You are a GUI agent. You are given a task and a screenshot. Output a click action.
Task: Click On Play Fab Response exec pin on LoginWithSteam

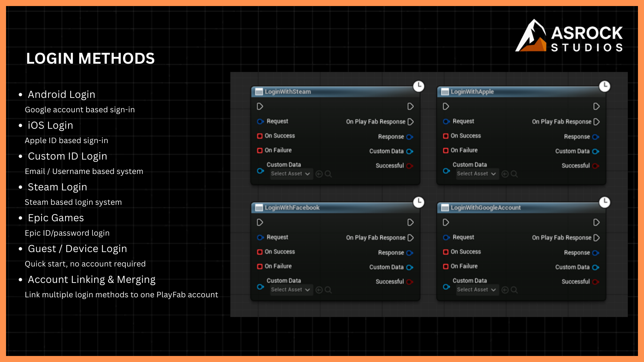tap(411, 122)
